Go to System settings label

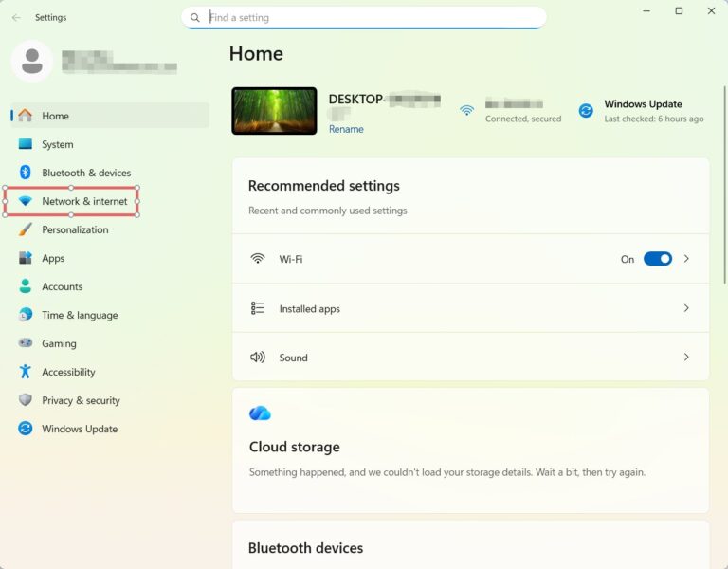[58, 144]
